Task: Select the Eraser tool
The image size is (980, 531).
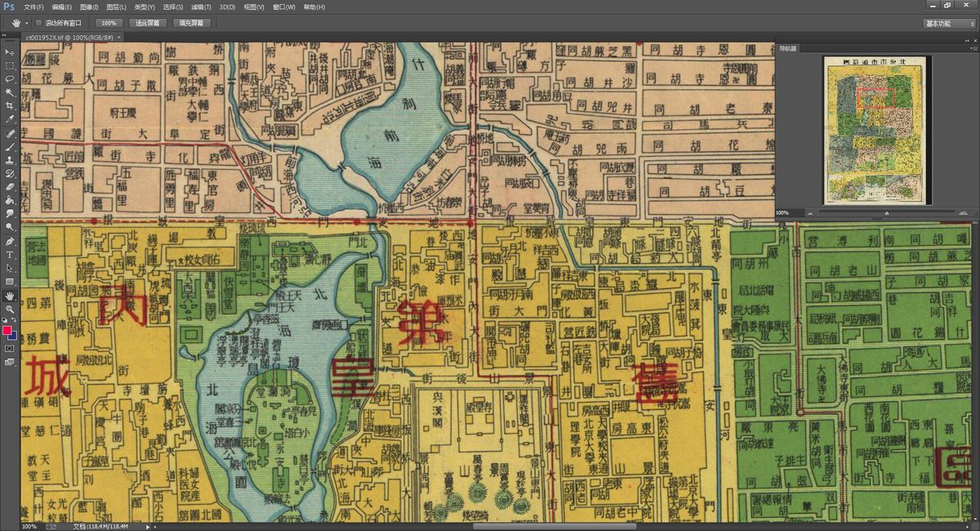Action: (10, 186)
